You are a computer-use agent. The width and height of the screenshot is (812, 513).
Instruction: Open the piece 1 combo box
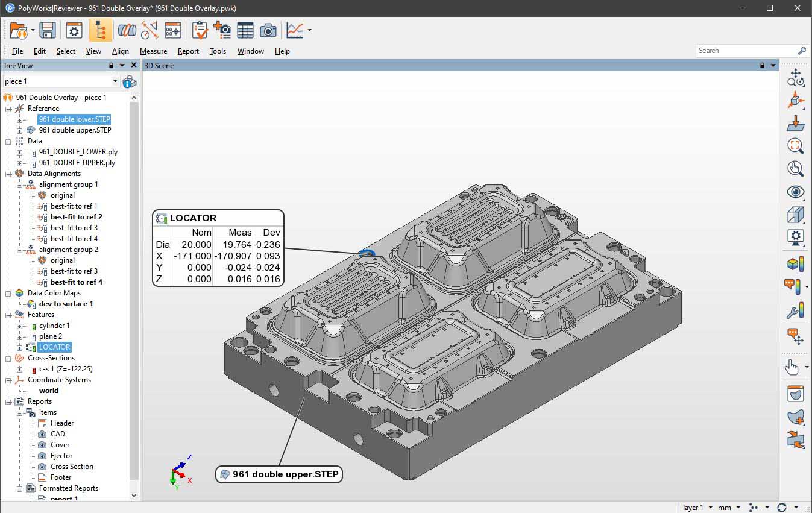pyautogui.click(x=61, y=81)
